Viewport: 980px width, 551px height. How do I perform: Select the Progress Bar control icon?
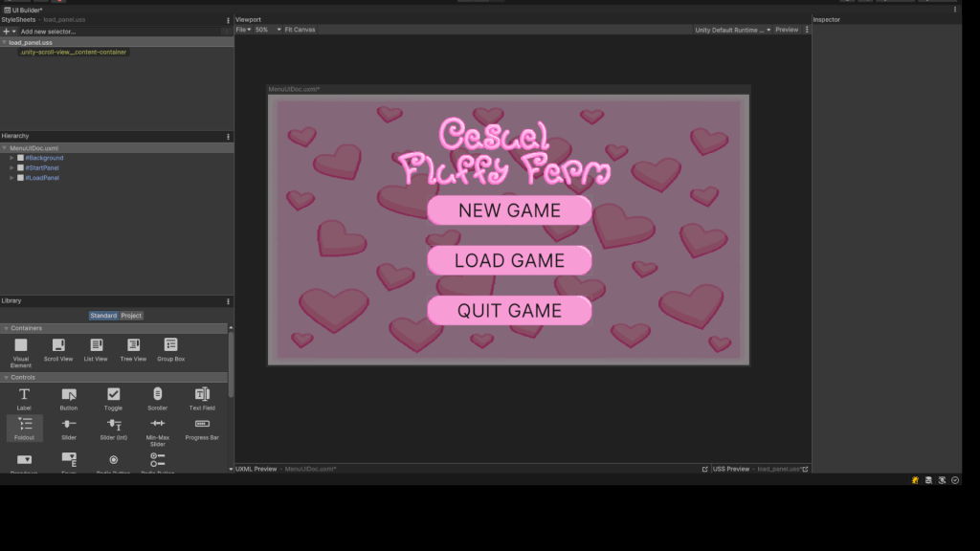coord(202,428)
